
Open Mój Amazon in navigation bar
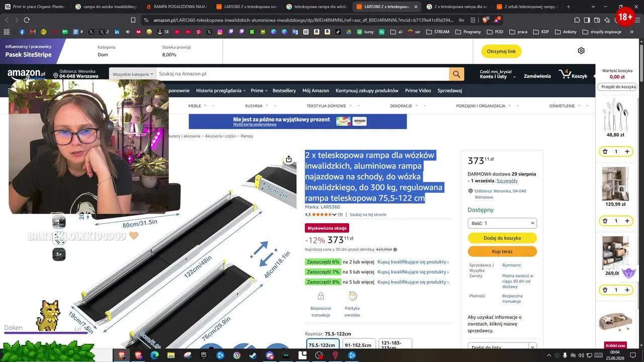315,90
